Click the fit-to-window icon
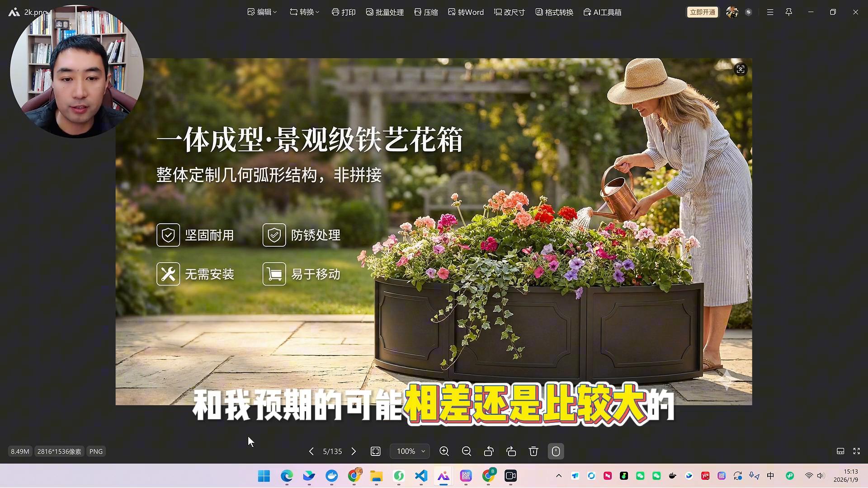 [x=376, y=451]
